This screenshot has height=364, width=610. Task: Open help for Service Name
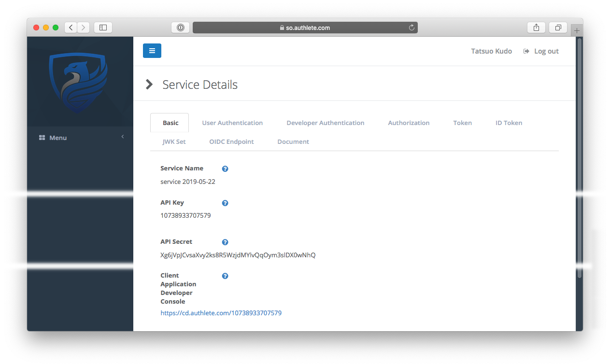coord(225,169)
